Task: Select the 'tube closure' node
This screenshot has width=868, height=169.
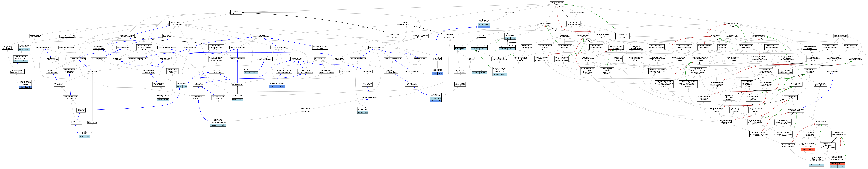Action: 92,122
